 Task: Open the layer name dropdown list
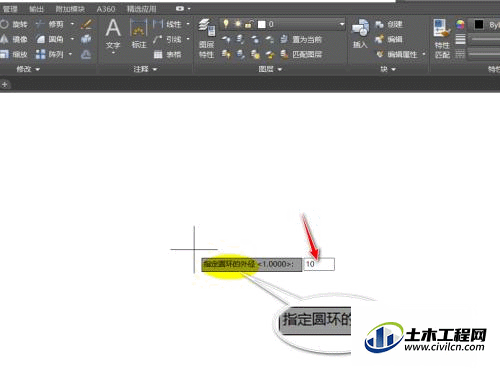click(342, 24)
